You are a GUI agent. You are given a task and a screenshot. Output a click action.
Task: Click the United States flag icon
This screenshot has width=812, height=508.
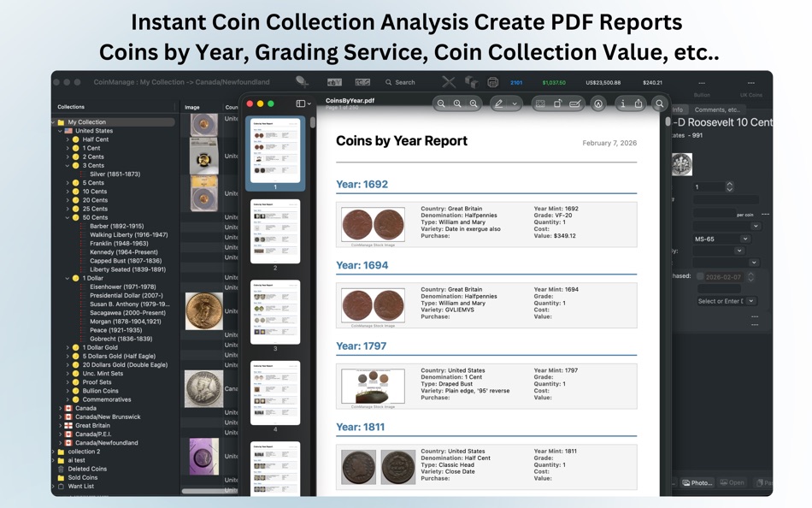click(x=68, y=131)
